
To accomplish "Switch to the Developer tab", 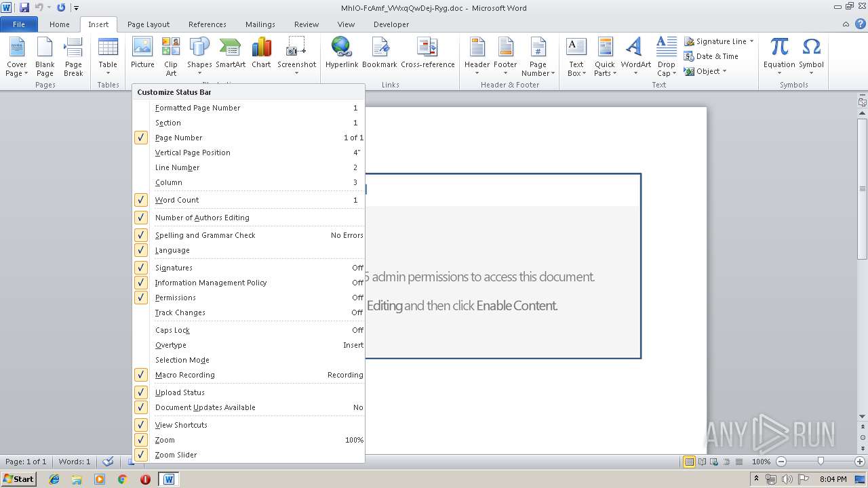I will click(391, 24).
